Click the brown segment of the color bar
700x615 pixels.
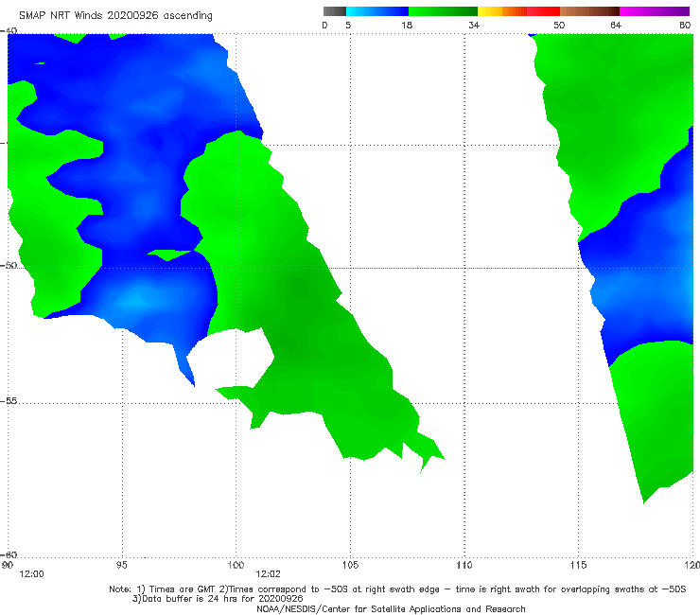(x=589, y=11)
